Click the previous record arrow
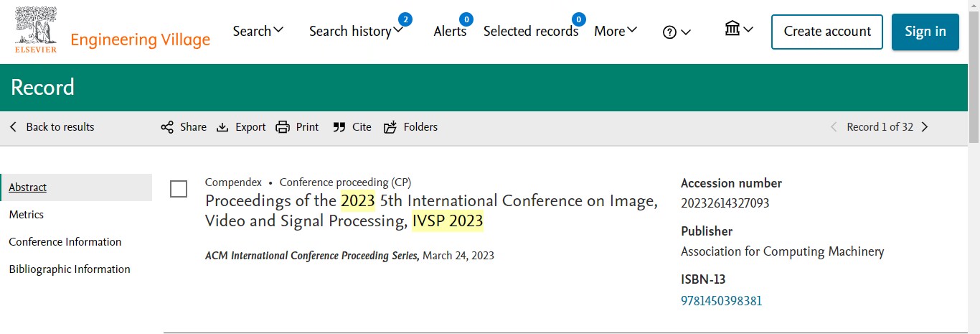 [834, 127]
